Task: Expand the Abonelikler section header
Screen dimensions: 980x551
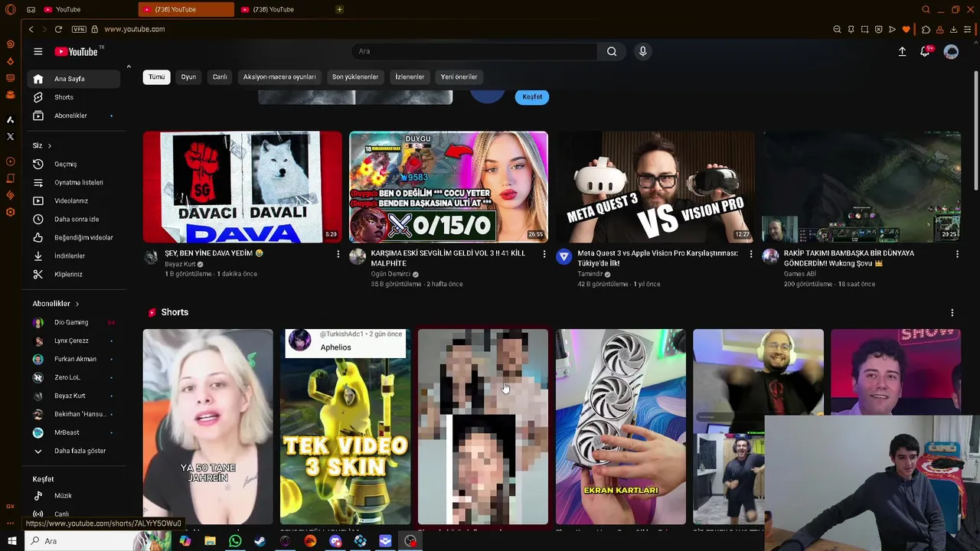Action: pos(56,304)
